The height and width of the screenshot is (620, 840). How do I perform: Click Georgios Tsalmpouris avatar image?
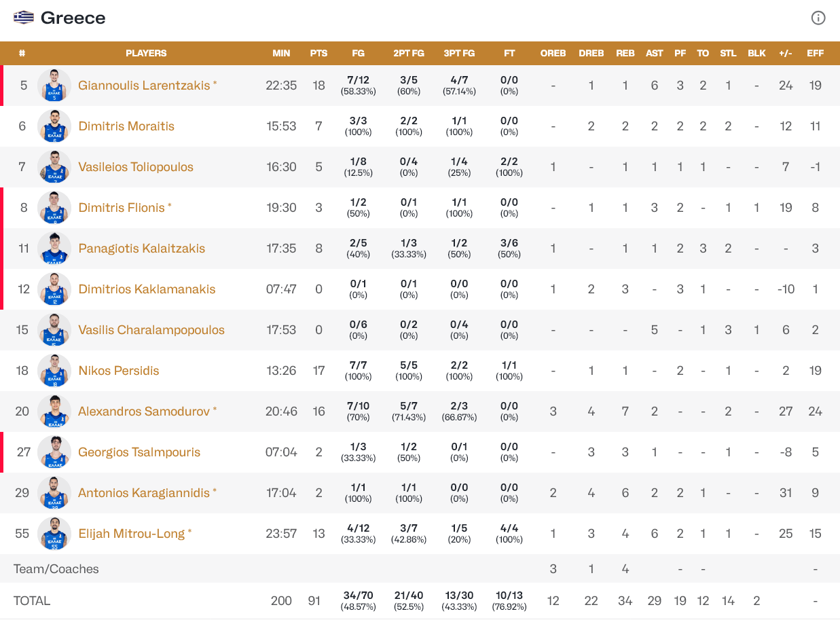[x=54, y=452]
